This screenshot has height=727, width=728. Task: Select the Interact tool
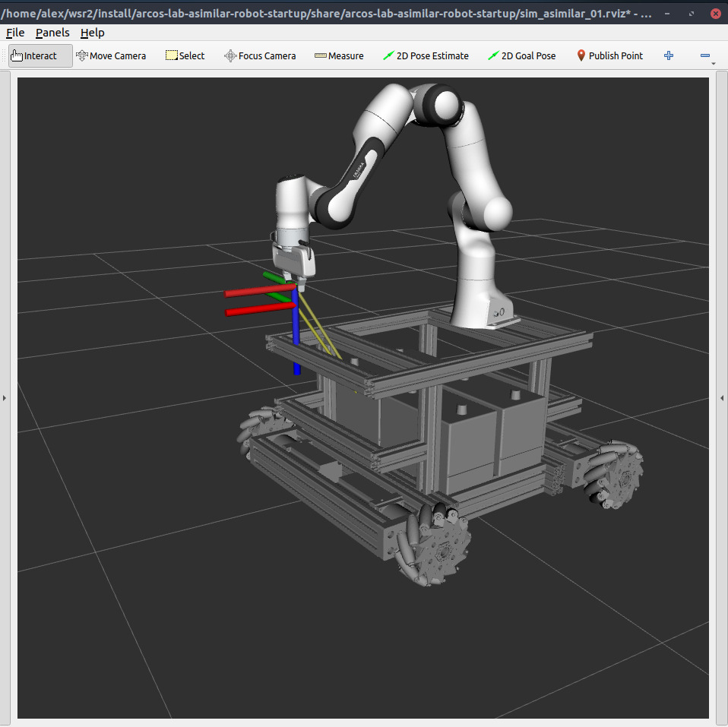pos(40,55)
